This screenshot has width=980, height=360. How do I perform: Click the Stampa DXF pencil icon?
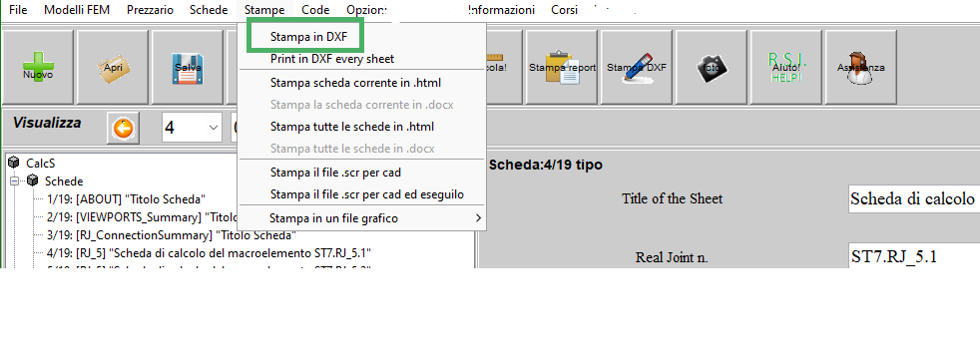point(637,67)
